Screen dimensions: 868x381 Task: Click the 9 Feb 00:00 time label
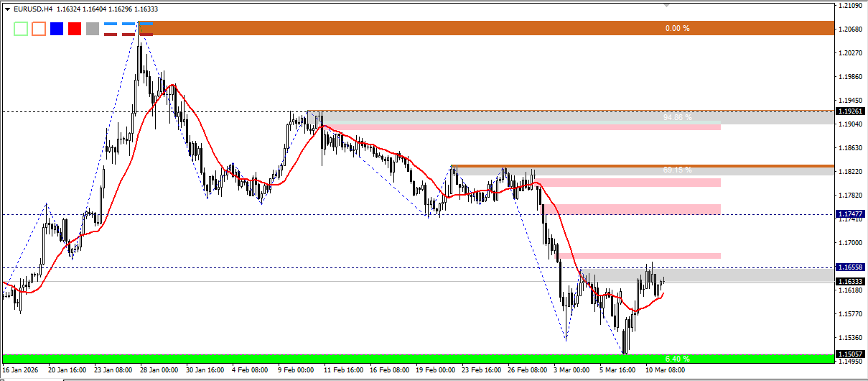point(296,369)
